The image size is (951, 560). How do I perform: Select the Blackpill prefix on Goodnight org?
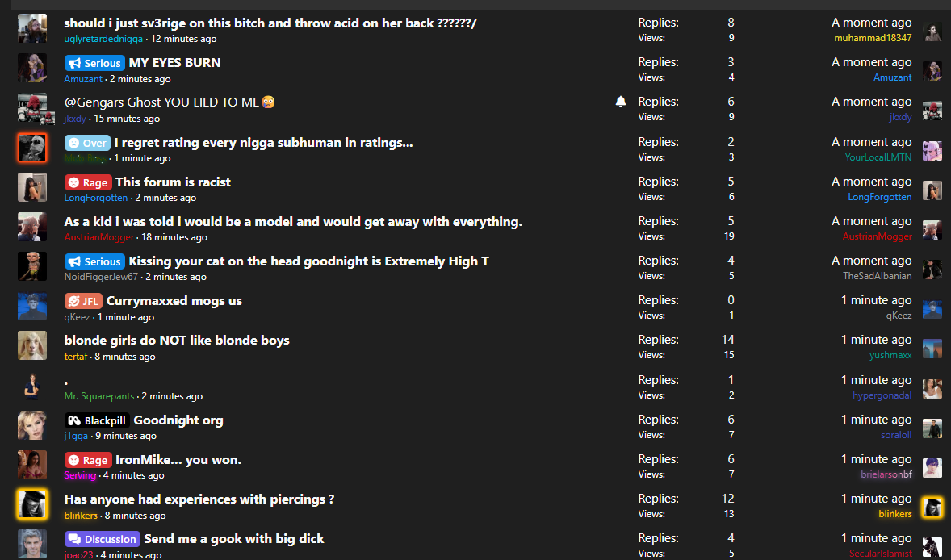[x=97, y=420]
